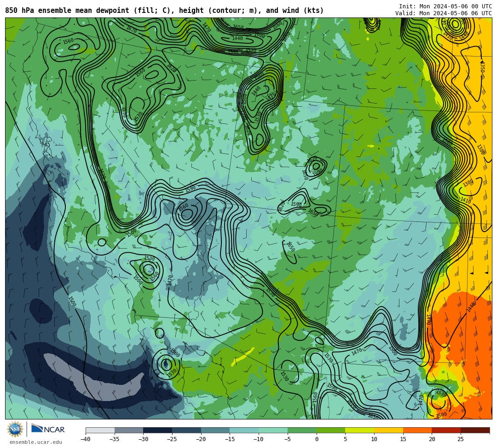Pick the above-25 dark brown colorbar swatch
The width and height of the screenshot is (497, 448).
(x=475, y=430)
